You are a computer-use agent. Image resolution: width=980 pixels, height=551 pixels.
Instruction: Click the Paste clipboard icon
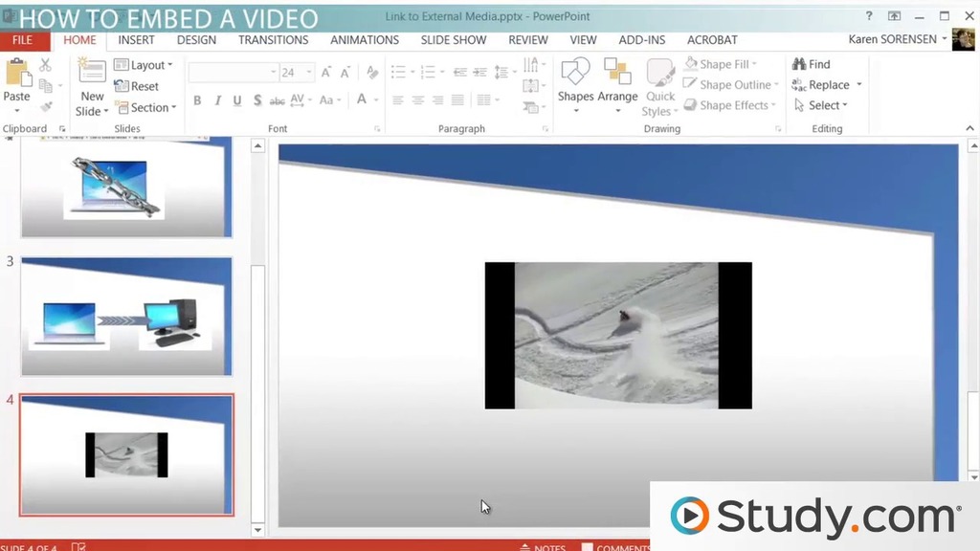pyautogui.click(x=16, y=74)
